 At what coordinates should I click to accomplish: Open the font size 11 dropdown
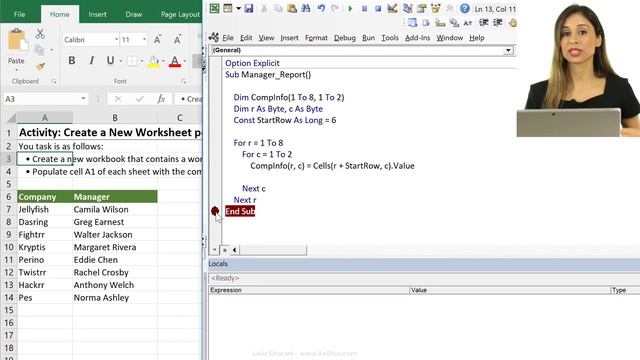tap(144, 40)
